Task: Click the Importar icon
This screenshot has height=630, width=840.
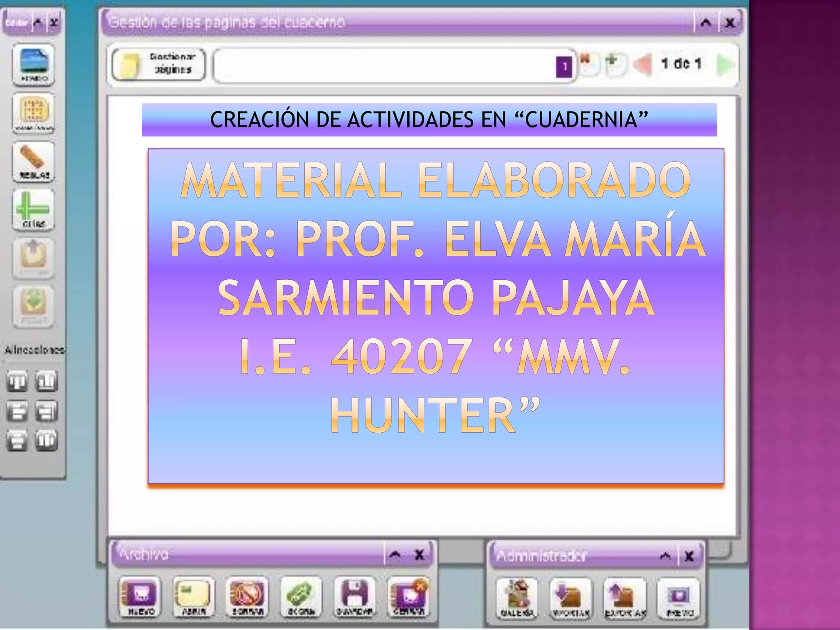Action: (x=570, y=598)
